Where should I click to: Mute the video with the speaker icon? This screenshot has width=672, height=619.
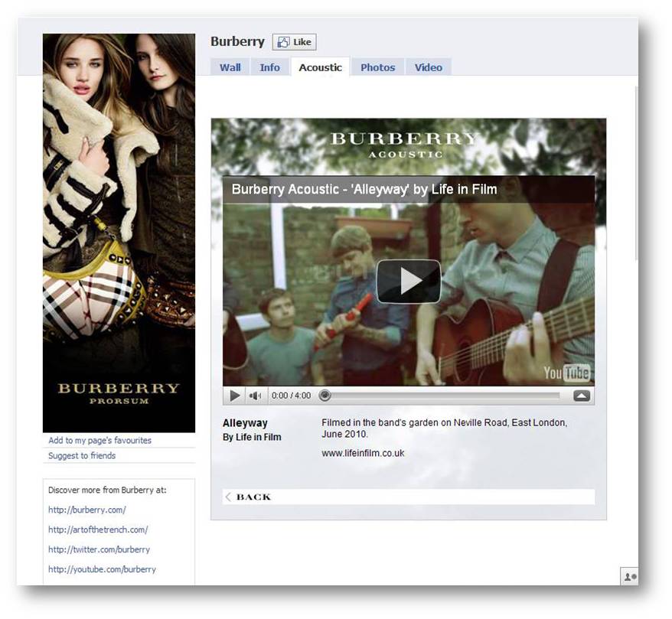(x=256, y=396)
